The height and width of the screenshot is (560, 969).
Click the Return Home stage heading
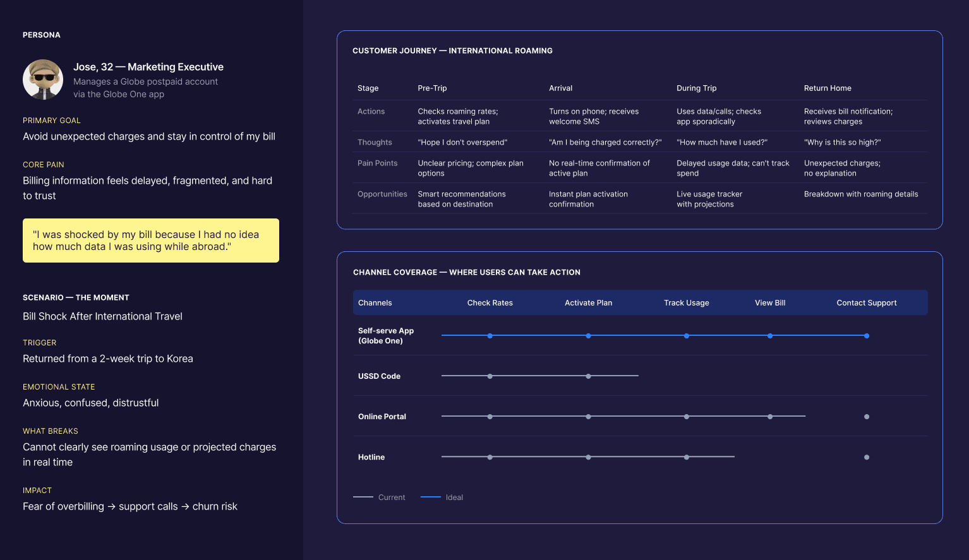coord(828,88)
